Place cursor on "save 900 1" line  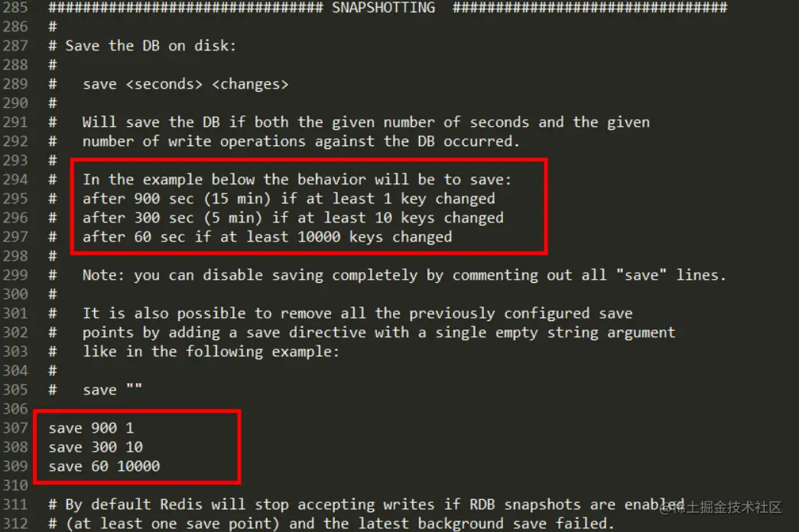[x=91, y=428]
